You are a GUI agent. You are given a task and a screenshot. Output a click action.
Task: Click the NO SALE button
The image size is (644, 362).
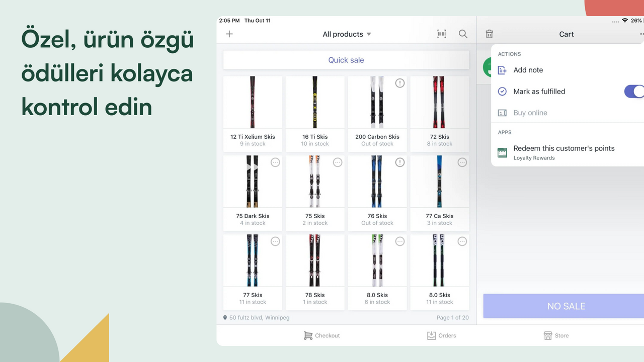tap(563, 306)
